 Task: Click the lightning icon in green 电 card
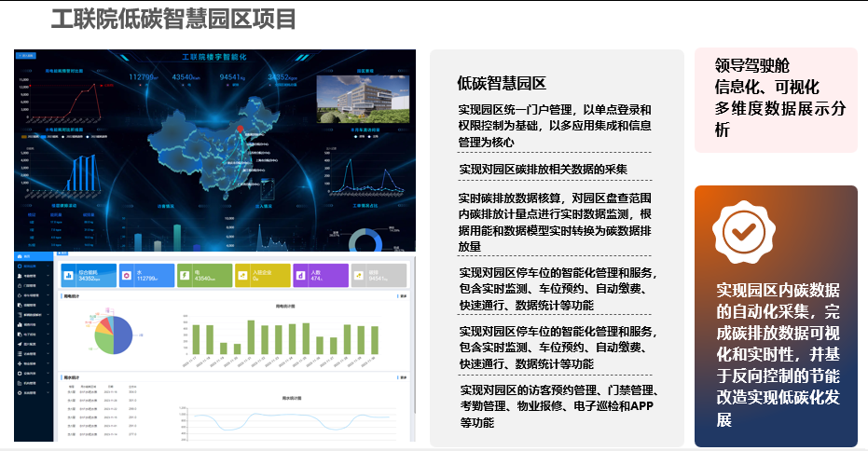185,275
